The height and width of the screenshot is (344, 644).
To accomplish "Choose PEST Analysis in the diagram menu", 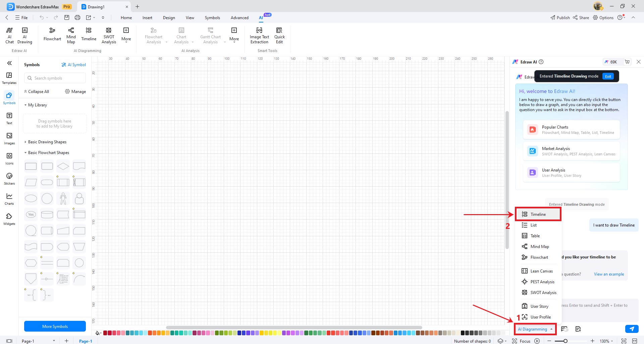I will (538, 282).
